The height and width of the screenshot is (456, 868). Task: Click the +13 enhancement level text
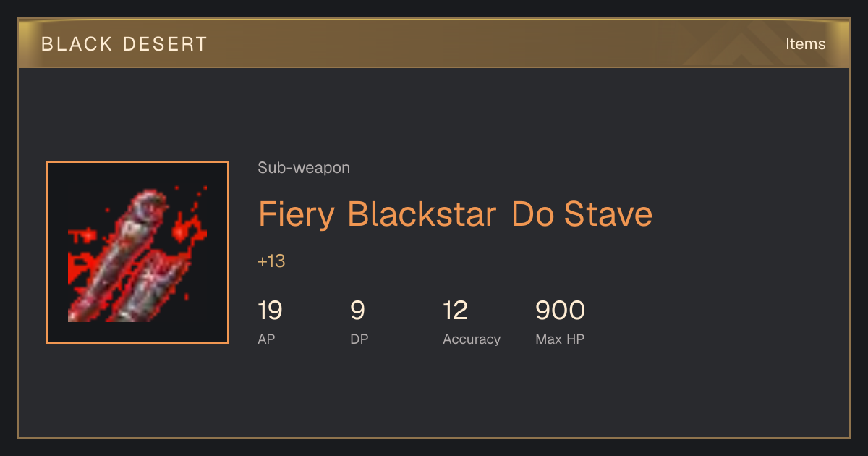pos(271,261)
